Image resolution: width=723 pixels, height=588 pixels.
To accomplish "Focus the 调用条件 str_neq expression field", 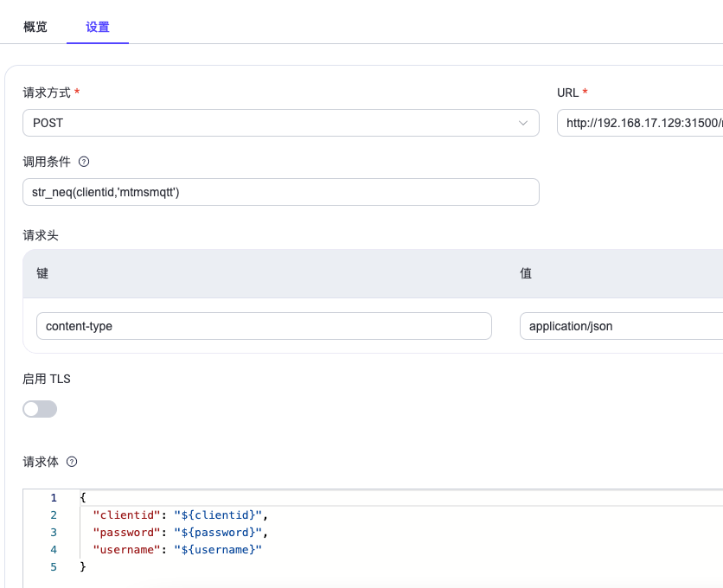I will [280, 192].
